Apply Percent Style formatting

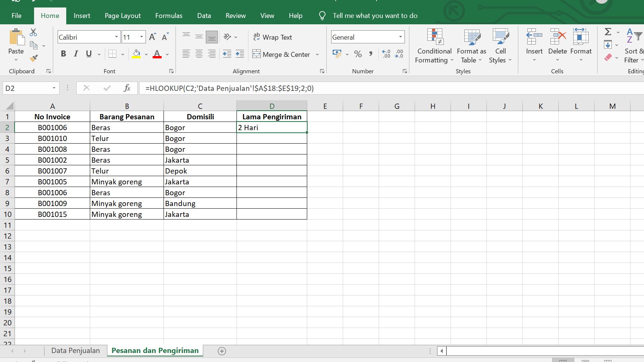[358, 54]
